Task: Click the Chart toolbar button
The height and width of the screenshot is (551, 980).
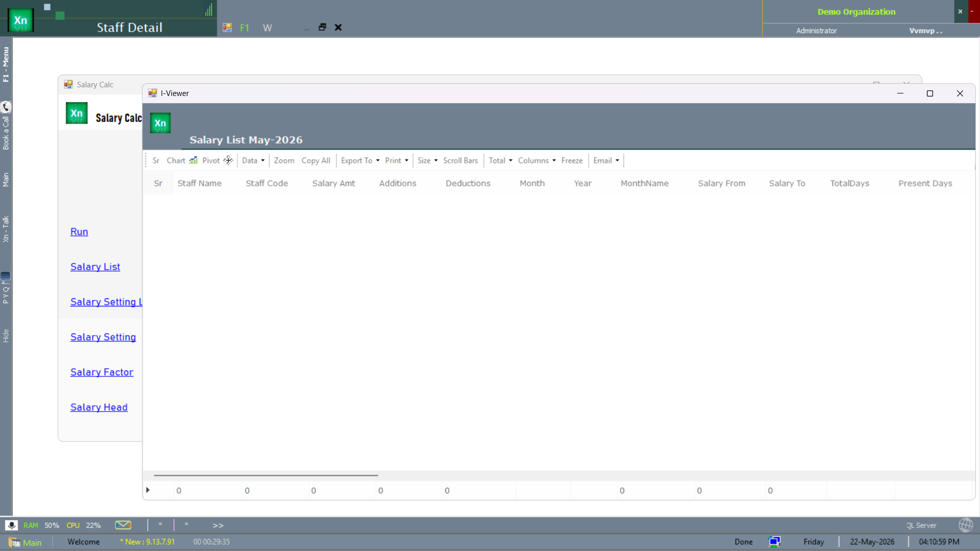Action: (176, 160)
